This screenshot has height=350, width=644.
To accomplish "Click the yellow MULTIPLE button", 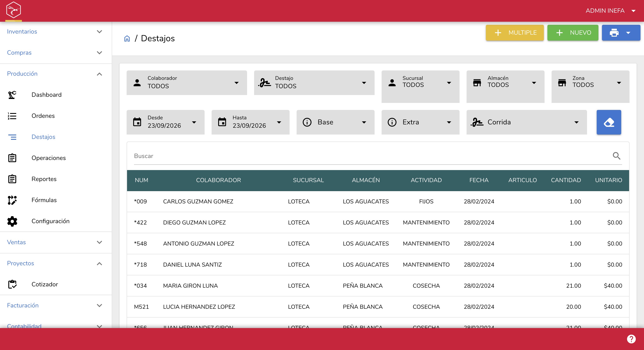I will 515,32.
